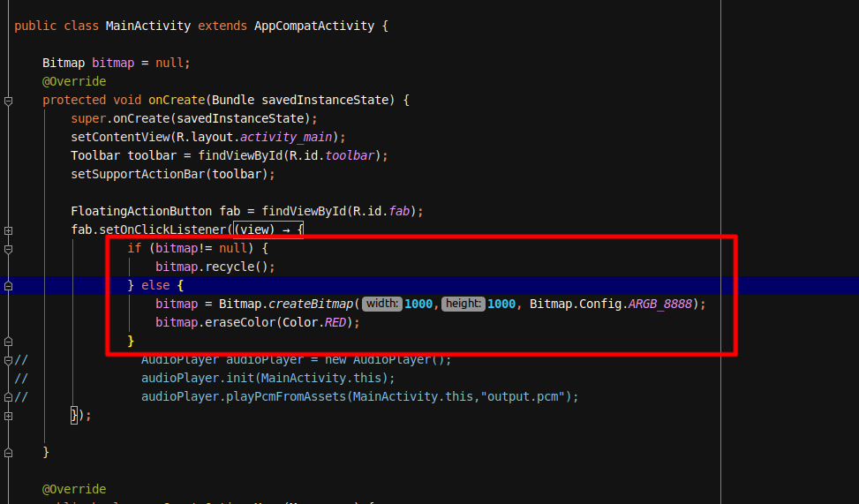Click italic 'toolbar' in R.id.toolbar

(350, 155)
